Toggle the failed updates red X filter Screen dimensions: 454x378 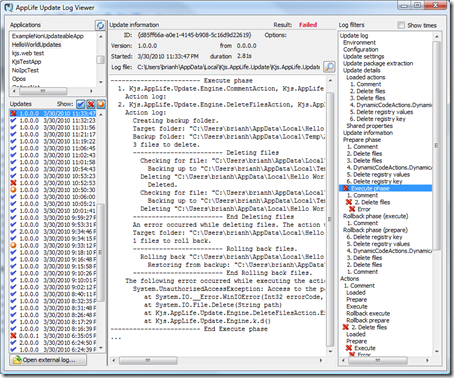coord(91,104)
